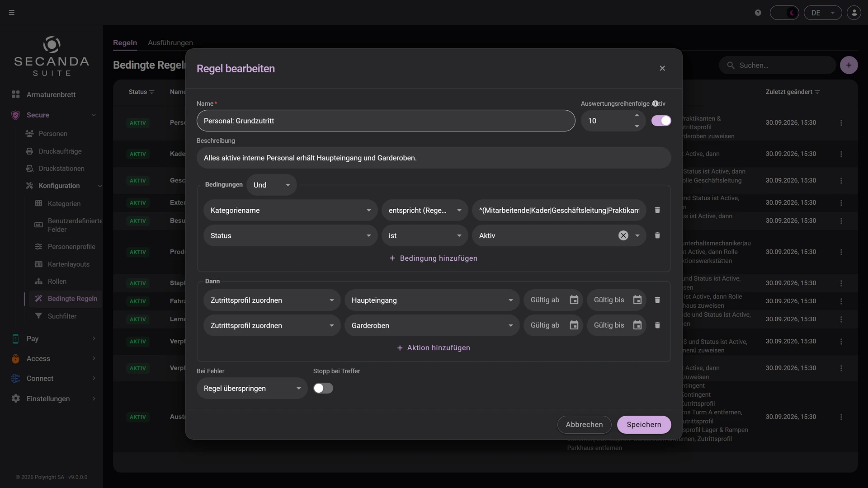Screen dimensions: 868x488
Task: Delete the Status condition with trash icon
Action: coord(657,235)
